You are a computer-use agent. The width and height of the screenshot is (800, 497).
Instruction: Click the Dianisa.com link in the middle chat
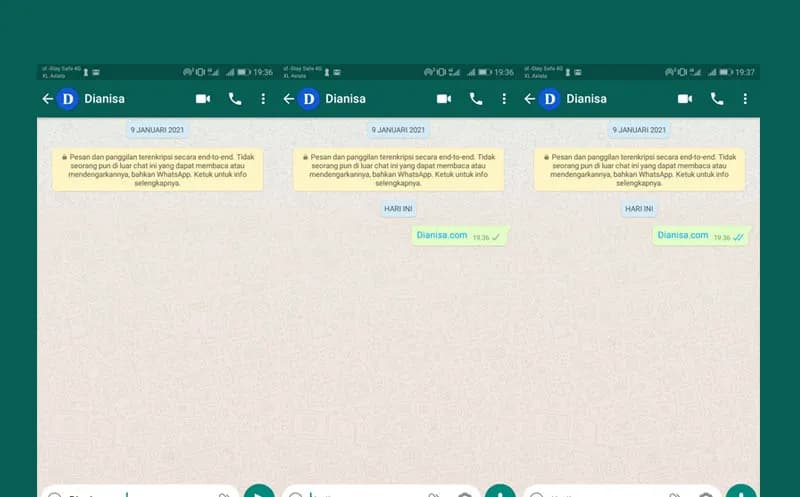coord(442,236)
